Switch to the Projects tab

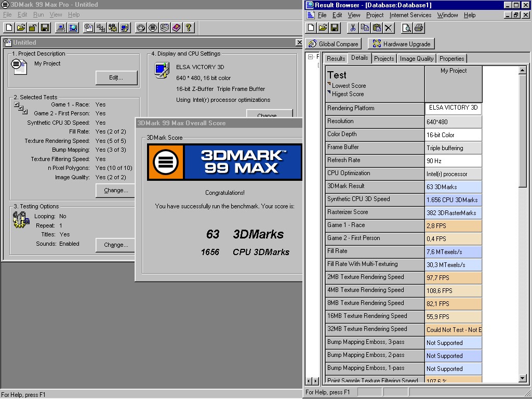[384, 58]
